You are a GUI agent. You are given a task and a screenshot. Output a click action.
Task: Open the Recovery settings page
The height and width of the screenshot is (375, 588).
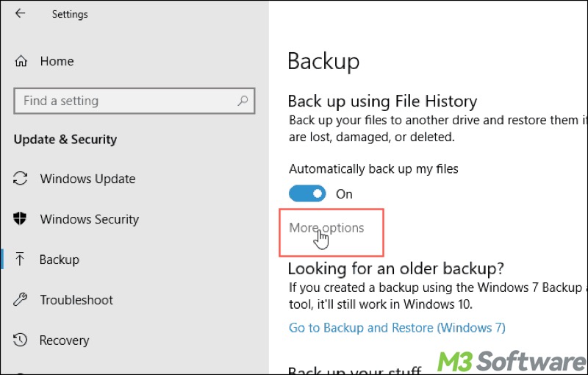tap(65, 340)
